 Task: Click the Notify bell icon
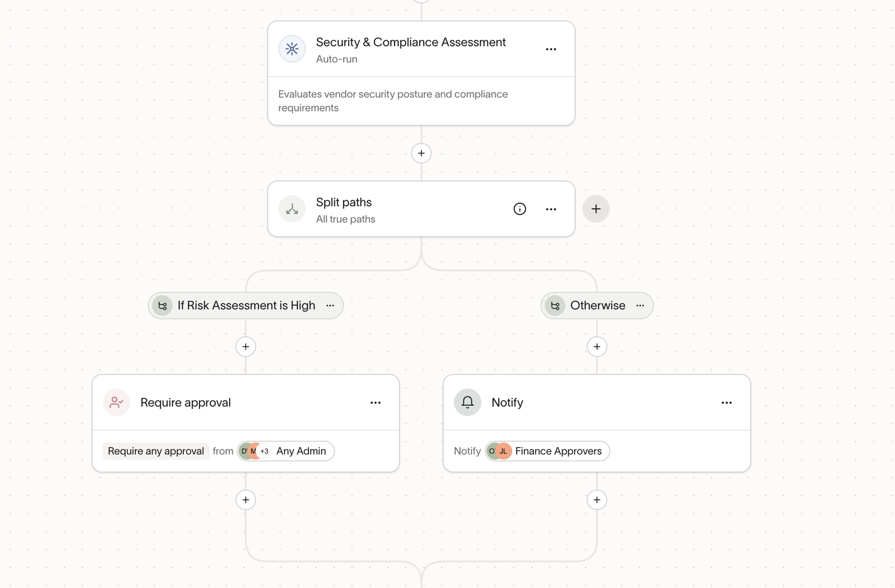(x=467, y=402)
